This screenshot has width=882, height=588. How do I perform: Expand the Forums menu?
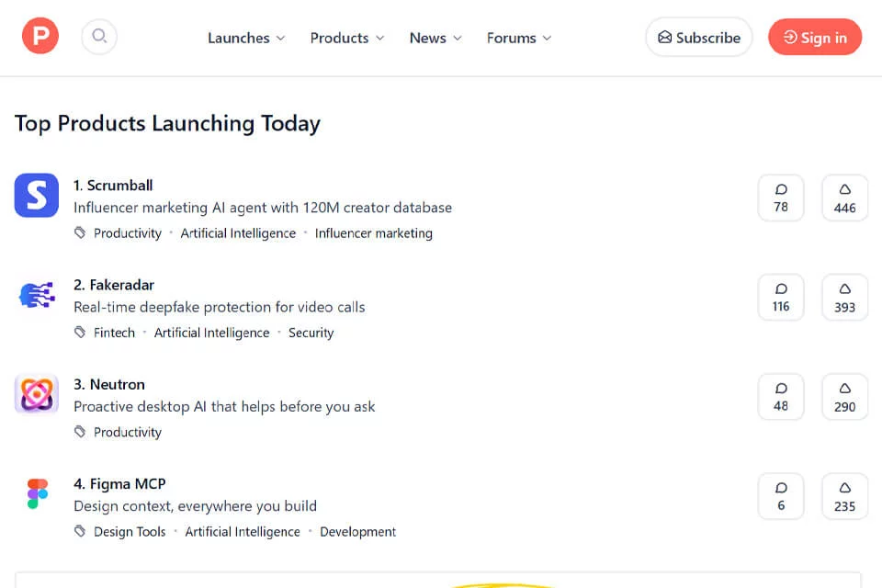pos(518,38)
